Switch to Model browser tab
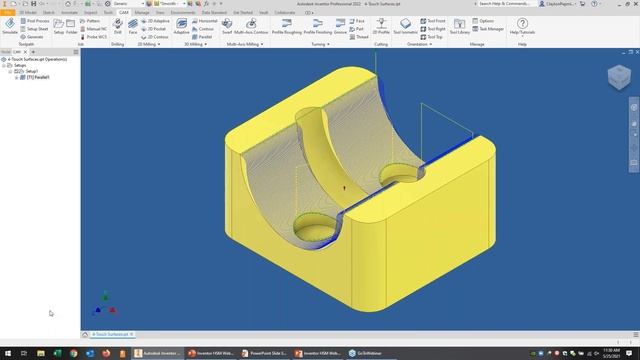 pyautogui.click(x=5, y=52)
